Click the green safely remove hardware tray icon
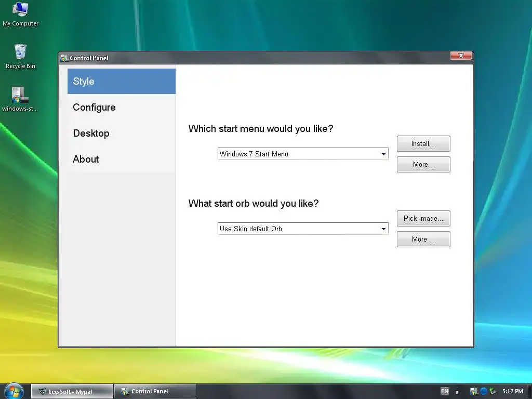532x399 pixels. (493, 391)
